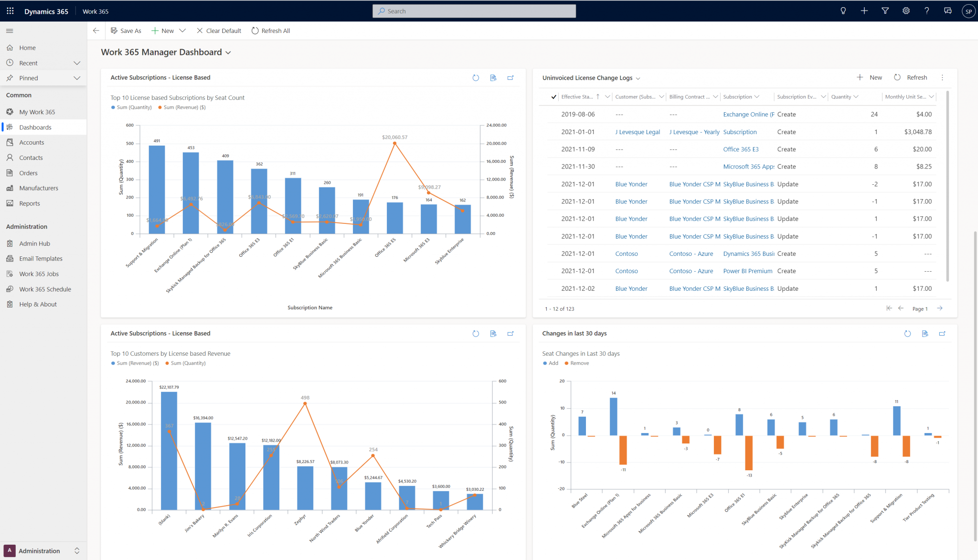The image size is (978, 560).
Task: Open the settings gear icon
Action: [906, 11]
